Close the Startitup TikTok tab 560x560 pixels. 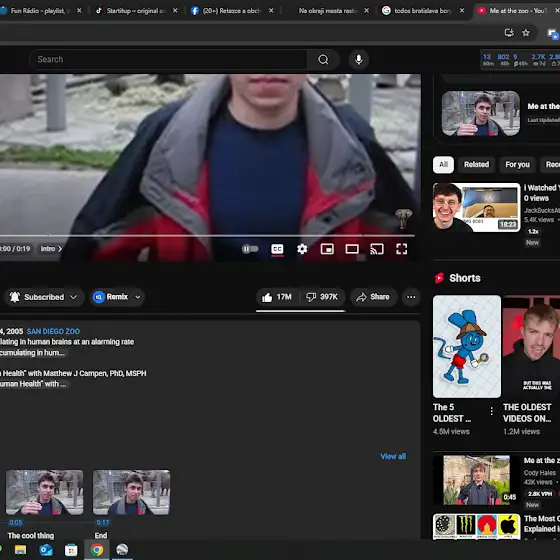click(175, 11)
